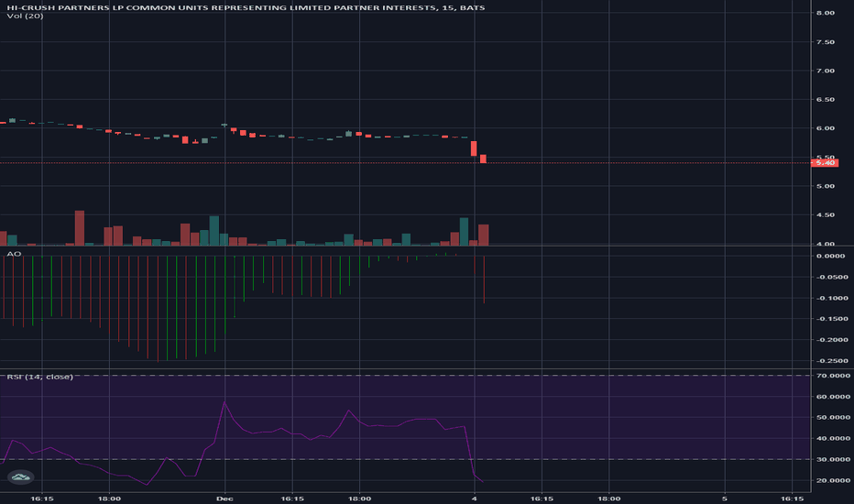Click the Dec label on time axis
854x504 pixels.
[224, 499]
